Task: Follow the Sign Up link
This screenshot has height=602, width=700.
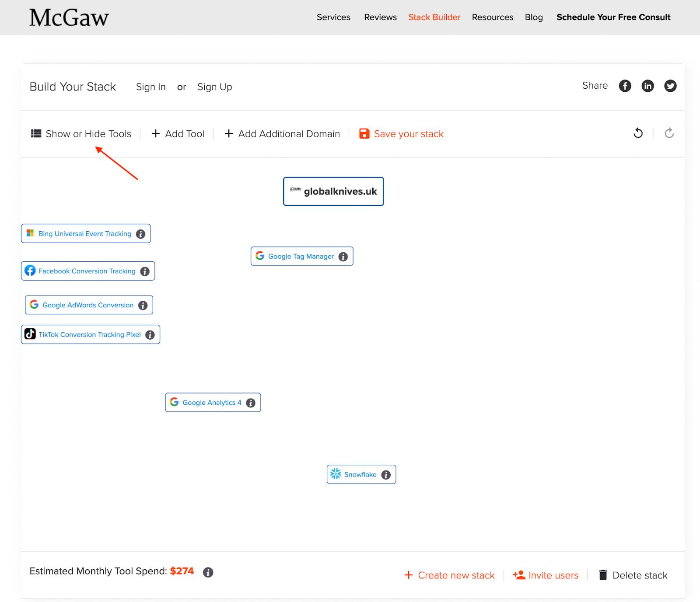Action: [214, 87]
